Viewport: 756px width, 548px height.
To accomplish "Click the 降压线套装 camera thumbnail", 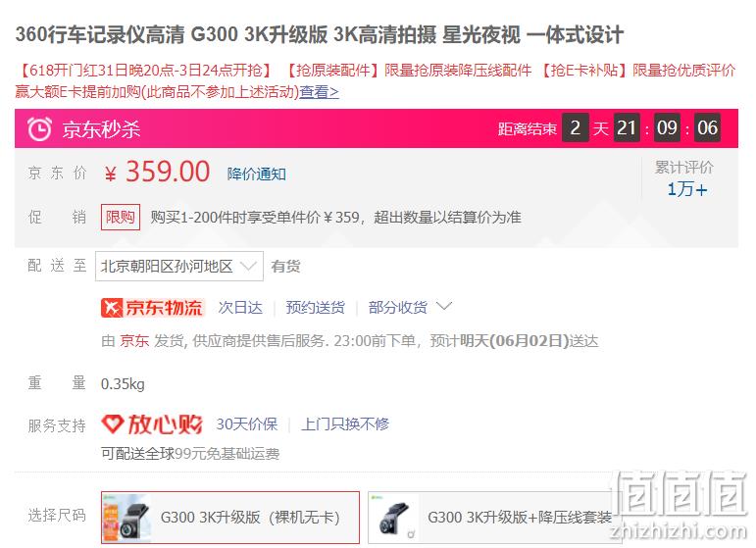I will (394, 518).
